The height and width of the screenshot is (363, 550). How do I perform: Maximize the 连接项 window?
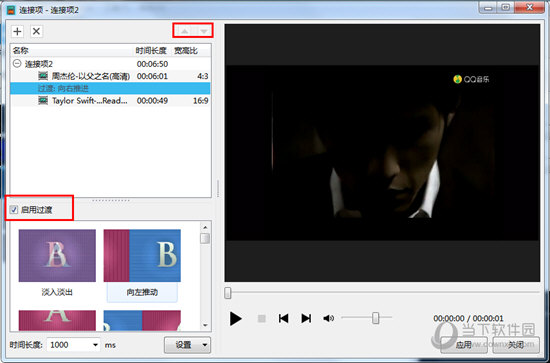tap(506, 7)
